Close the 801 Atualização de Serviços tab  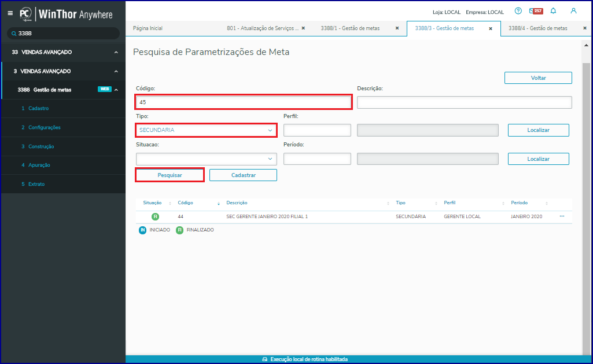tap(303, 28)
